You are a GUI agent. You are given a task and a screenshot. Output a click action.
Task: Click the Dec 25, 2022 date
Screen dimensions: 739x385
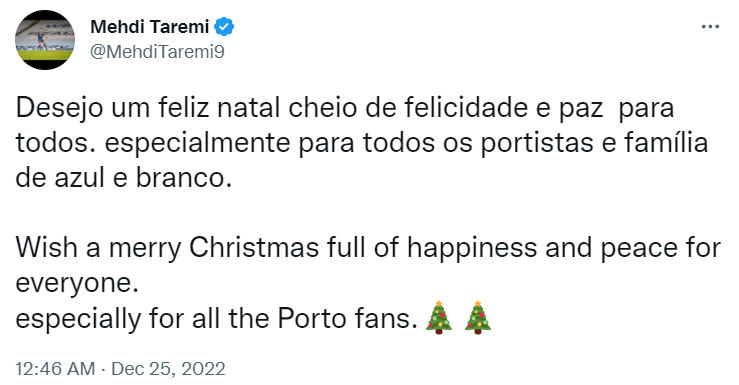168,369
